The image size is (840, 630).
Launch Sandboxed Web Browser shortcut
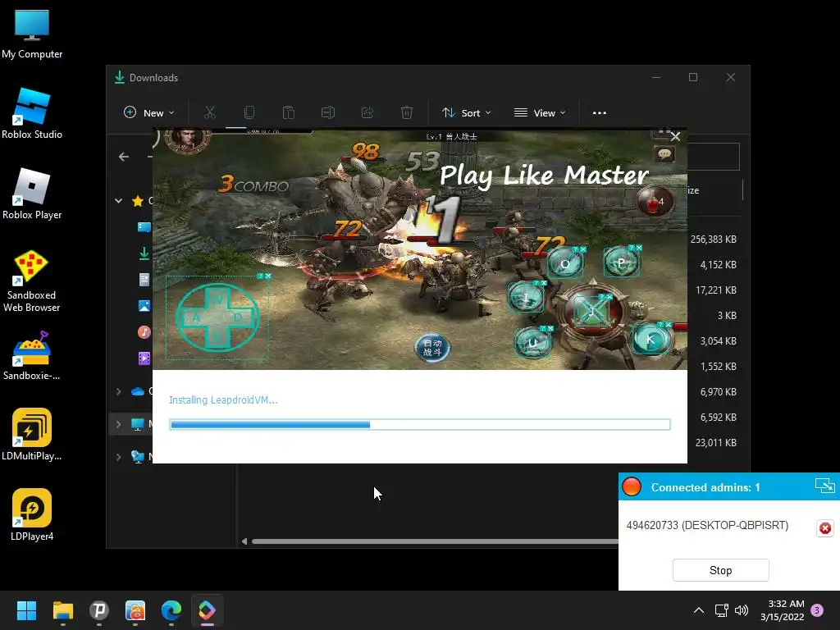tap(32, 281)
